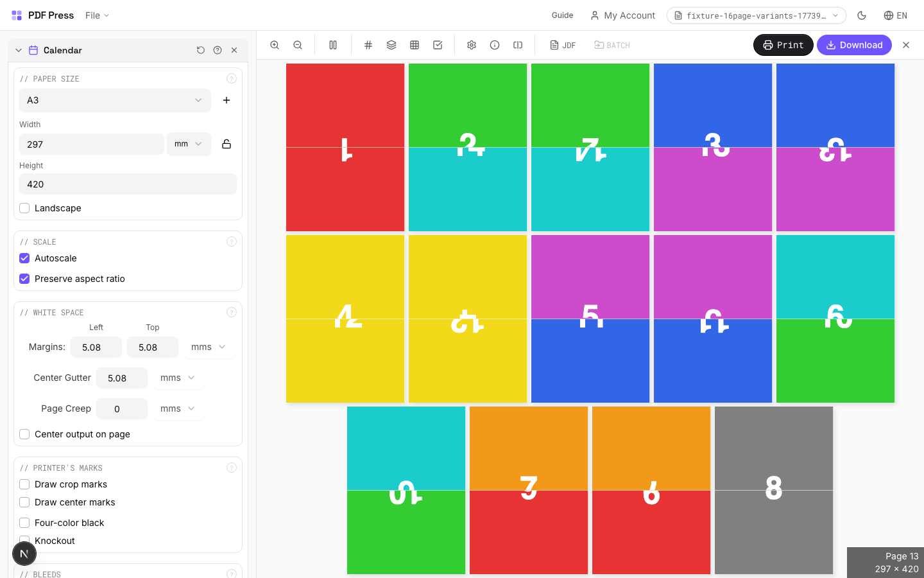Open the JDF export option

click(562, 45)
